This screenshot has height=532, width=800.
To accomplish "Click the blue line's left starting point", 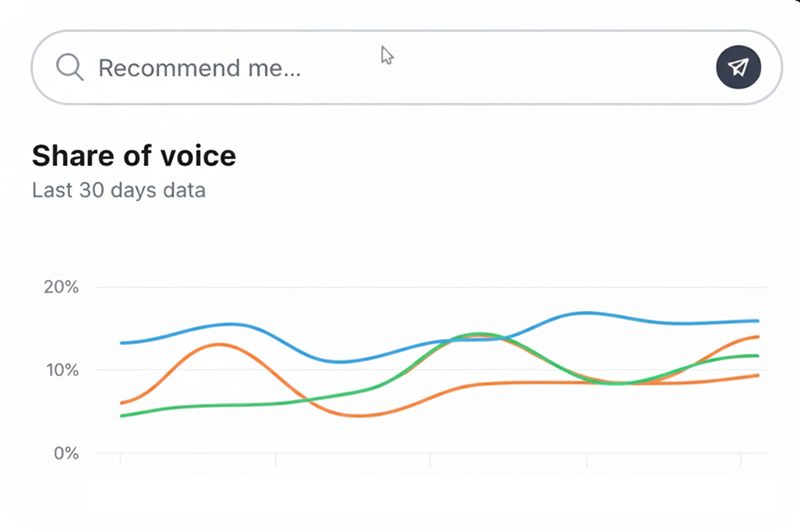I will click(121, 343).
